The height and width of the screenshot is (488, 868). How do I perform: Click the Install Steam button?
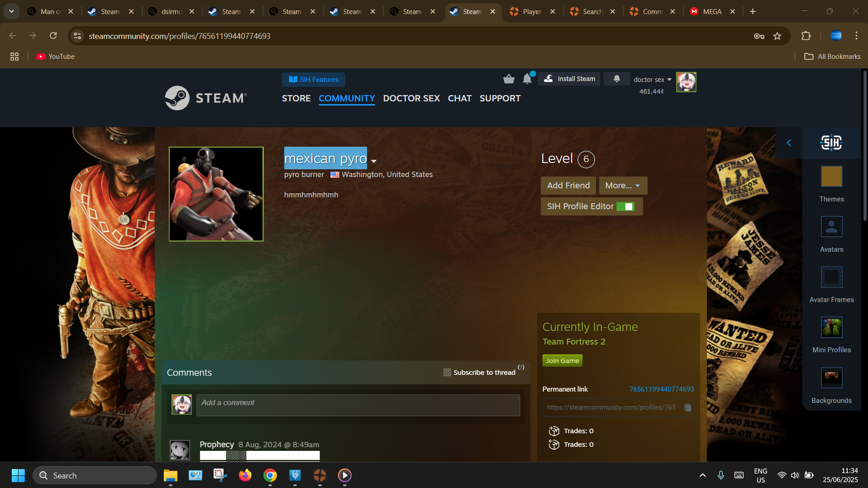click(569, 79)
